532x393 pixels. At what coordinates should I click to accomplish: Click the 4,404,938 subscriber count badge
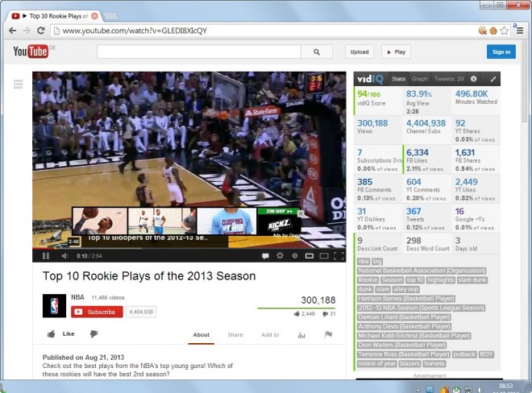pos(141,312)
